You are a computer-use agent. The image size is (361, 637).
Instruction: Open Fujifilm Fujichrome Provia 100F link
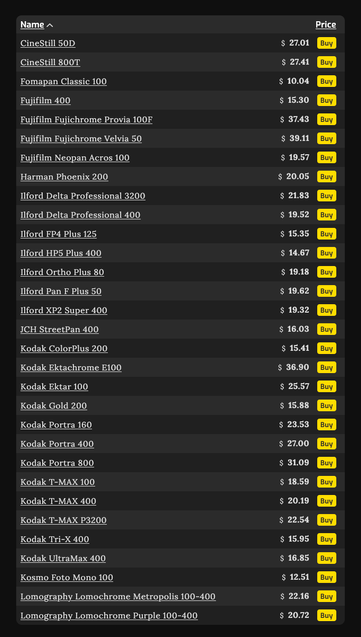coord(86,119)
